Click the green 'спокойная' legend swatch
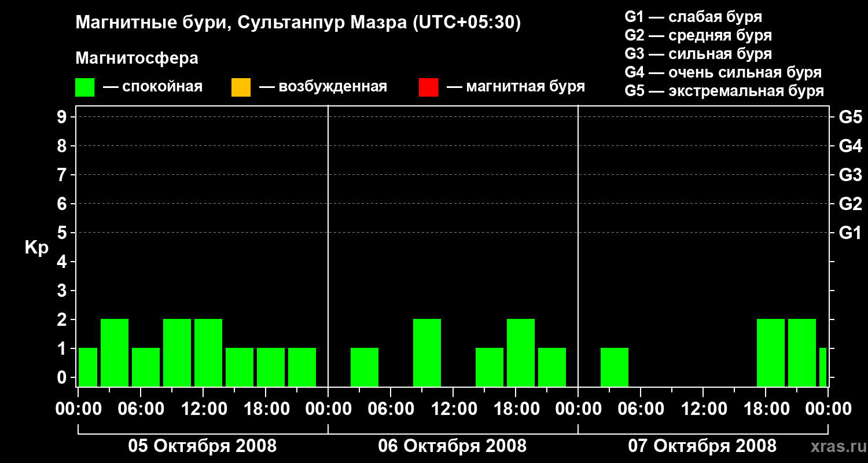The image size is (868, 463). click(x=85, y=87)
